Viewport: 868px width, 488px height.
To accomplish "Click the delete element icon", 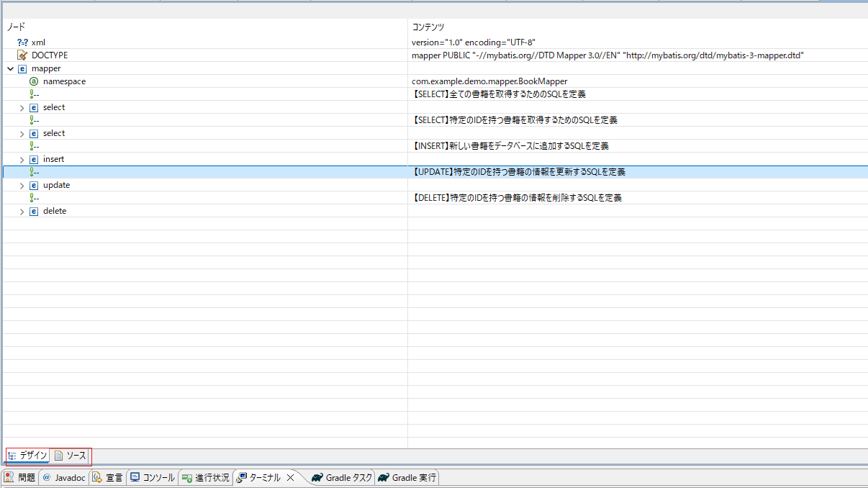I will (x=34, y=211).
